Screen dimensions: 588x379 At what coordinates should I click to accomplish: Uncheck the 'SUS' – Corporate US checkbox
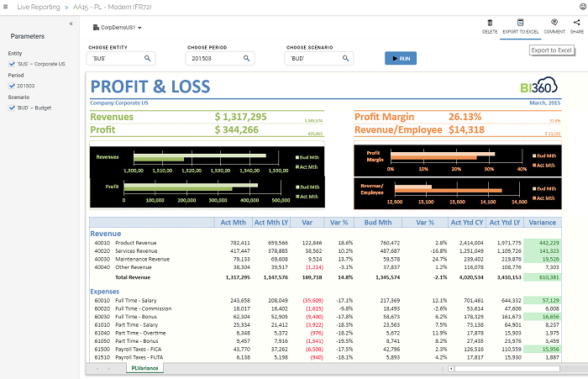tap(12, 64)
